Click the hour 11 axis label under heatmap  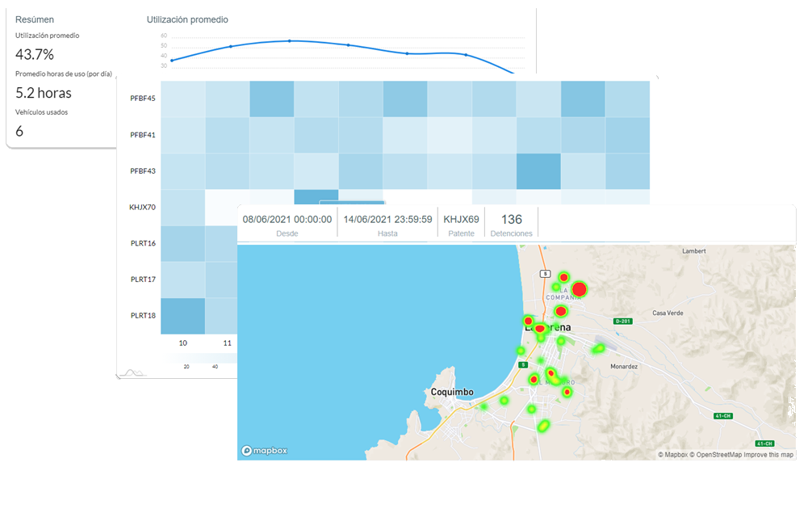pyautogui.click(x=227, y=343)
